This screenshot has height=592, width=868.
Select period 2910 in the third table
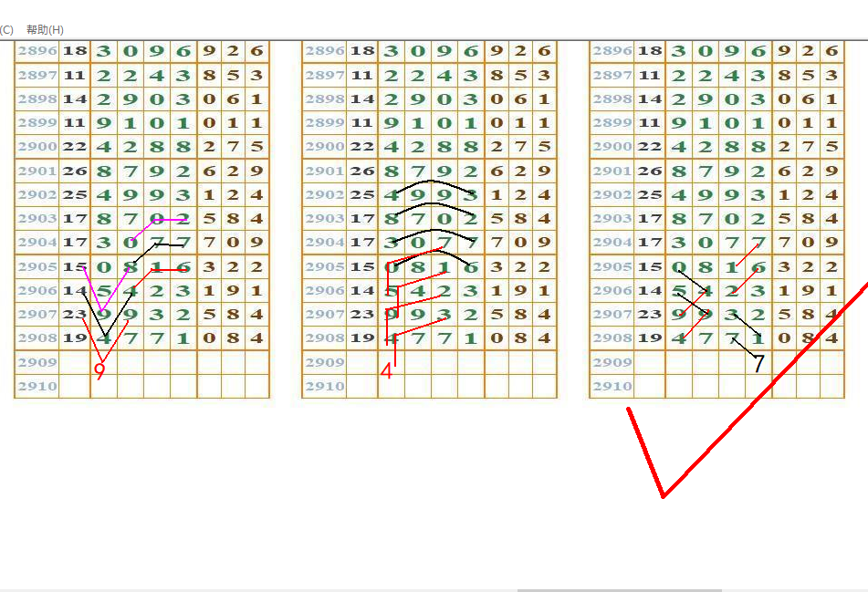(612, 386)
